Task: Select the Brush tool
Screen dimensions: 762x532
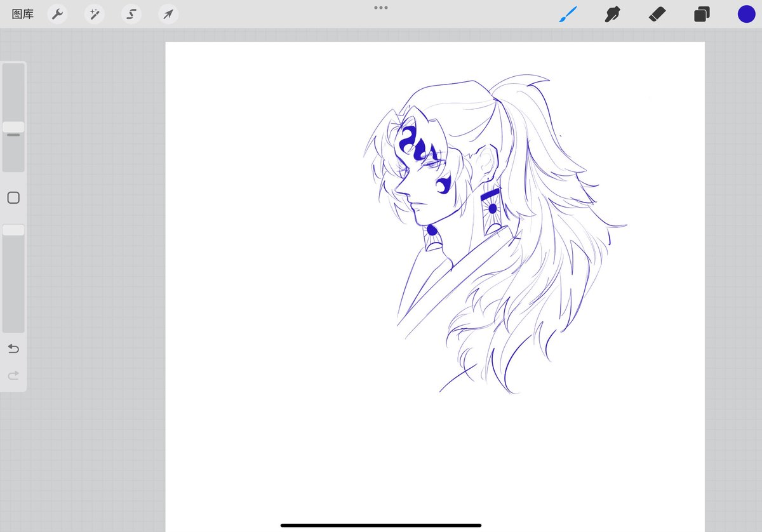Action: [x=568, y=14]
